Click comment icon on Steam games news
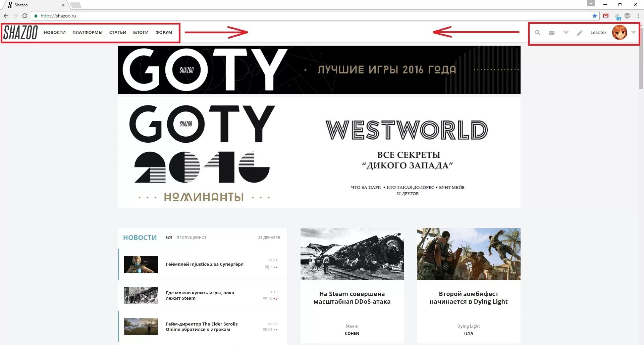644x345 pixels. point(265,298)
